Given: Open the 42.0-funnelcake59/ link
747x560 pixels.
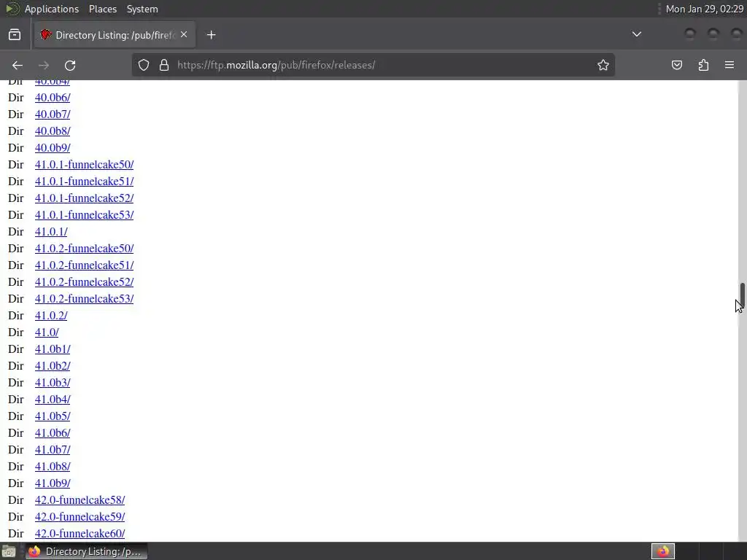Looking at the screenshot, I should (x=80, y=517).
